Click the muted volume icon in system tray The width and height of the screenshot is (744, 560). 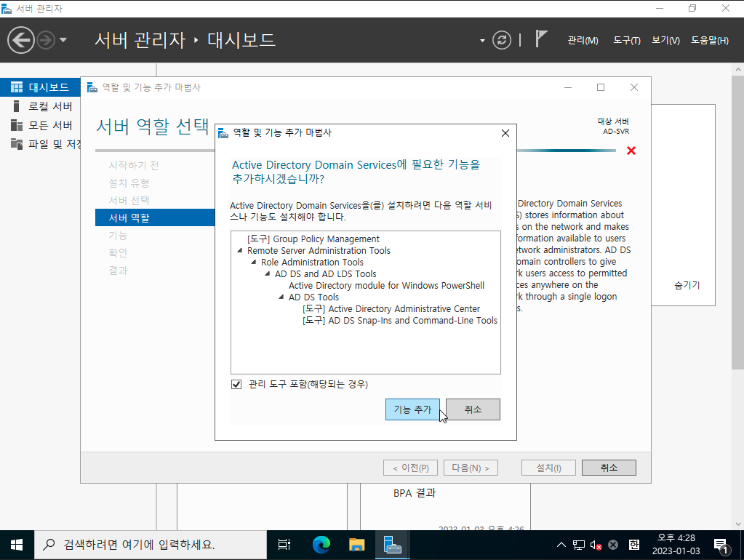click(596, 545)
